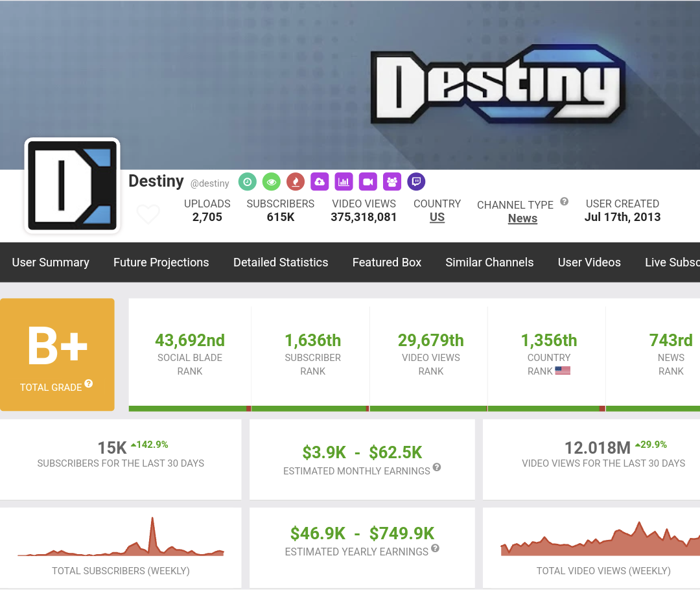This screenshot has height=606, width=700.
Task: Click the purple cloud upload icon
Action: (x=320, y=181)
